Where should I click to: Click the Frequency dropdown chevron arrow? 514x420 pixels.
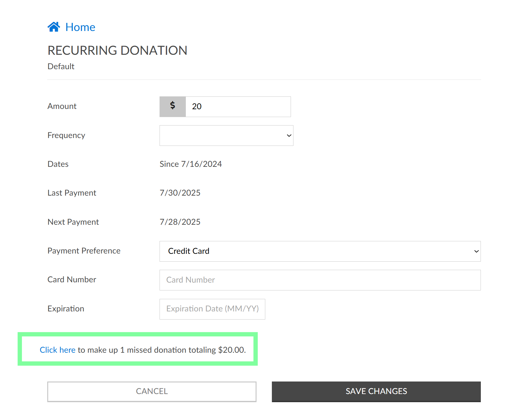click(289, 136)
